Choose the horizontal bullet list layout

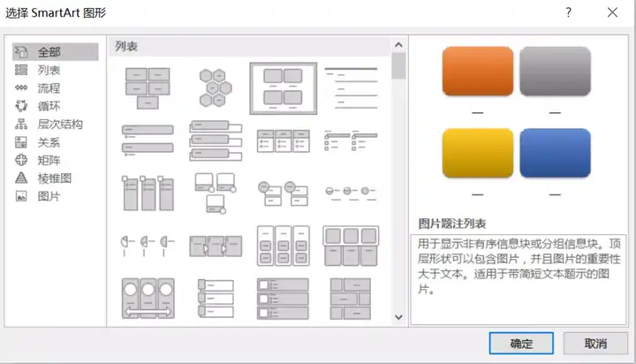[x=284, y=140]
